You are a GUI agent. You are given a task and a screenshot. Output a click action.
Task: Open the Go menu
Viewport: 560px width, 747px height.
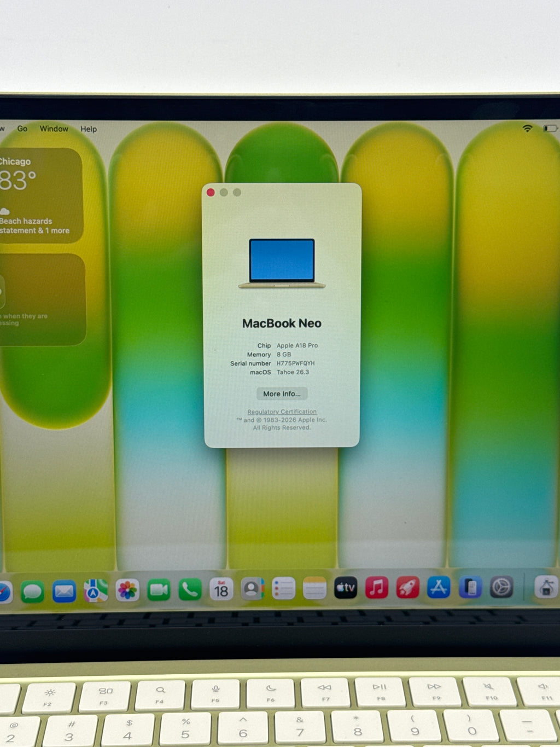pos(22,129)
